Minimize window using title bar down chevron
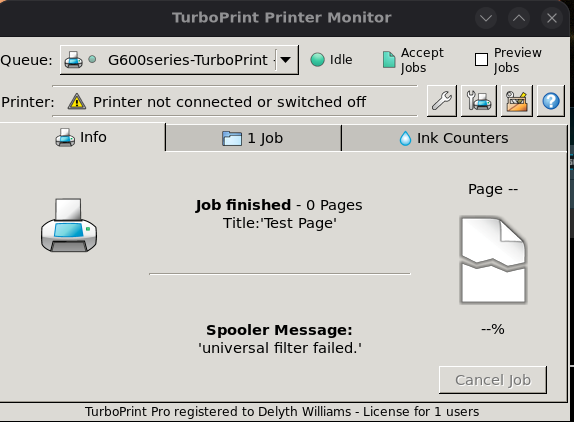The image size is (574, 422). click(486, 18)
